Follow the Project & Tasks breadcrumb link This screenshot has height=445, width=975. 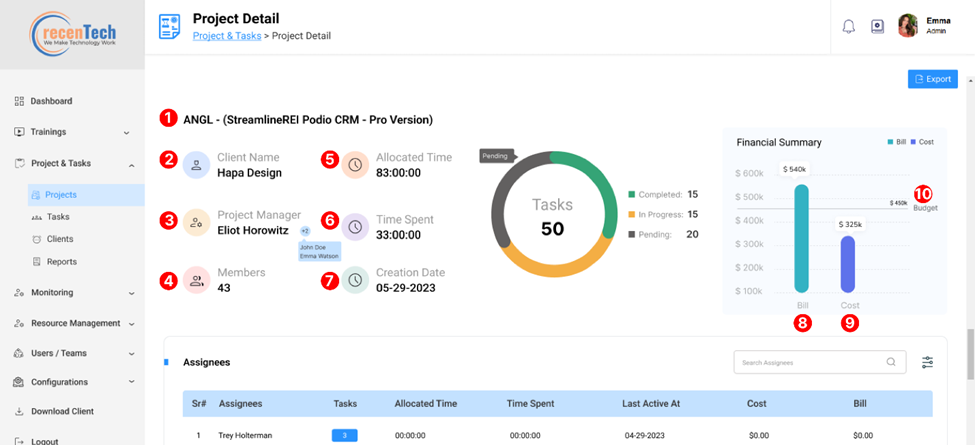227,36
